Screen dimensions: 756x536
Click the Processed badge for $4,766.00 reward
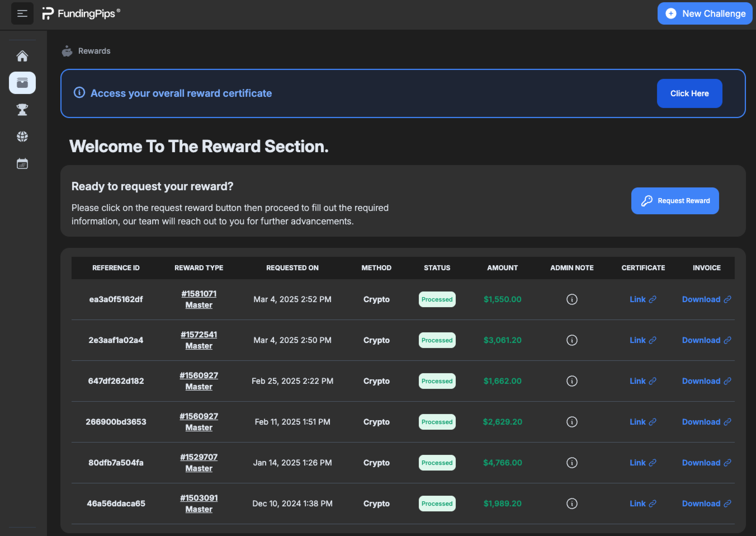437,463
